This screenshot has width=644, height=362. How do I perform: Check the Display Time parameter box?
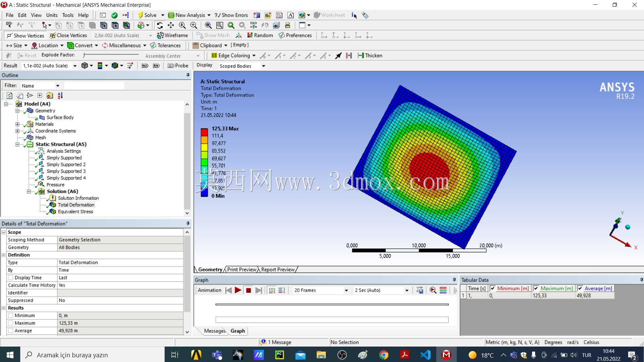click(10, 278)
